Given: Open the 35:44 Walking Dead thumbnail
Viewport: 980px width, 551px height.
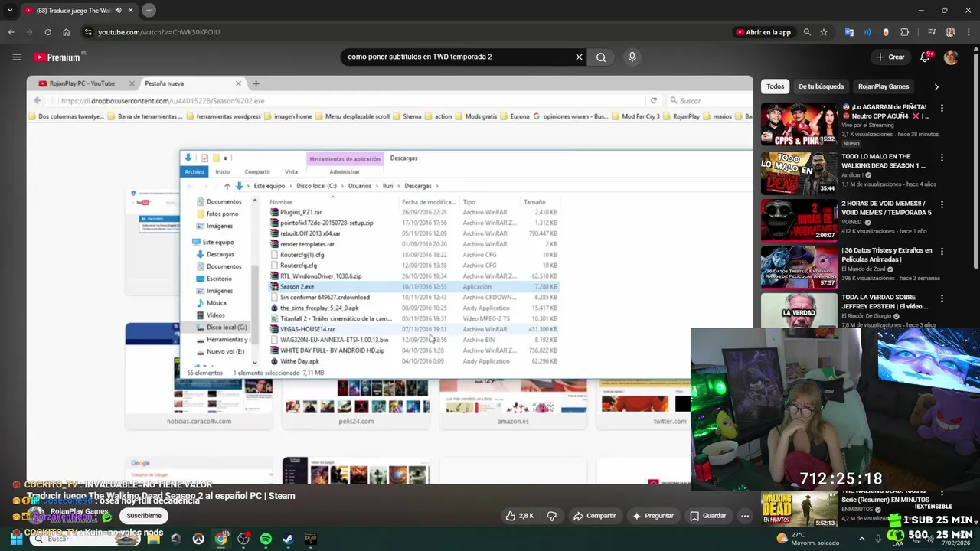Looking at the screenshot, I should [x=799, y=173].
